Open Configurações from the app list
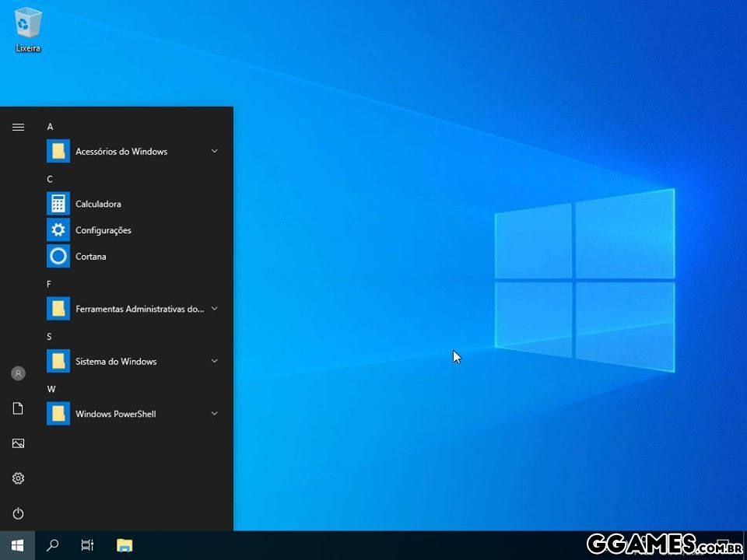Screen dimensions: 747x560 103,230
